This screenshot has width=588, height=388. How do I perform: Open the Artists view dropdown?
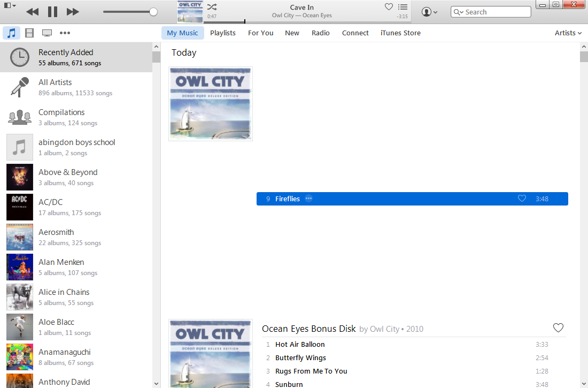(x=568, y=33)
